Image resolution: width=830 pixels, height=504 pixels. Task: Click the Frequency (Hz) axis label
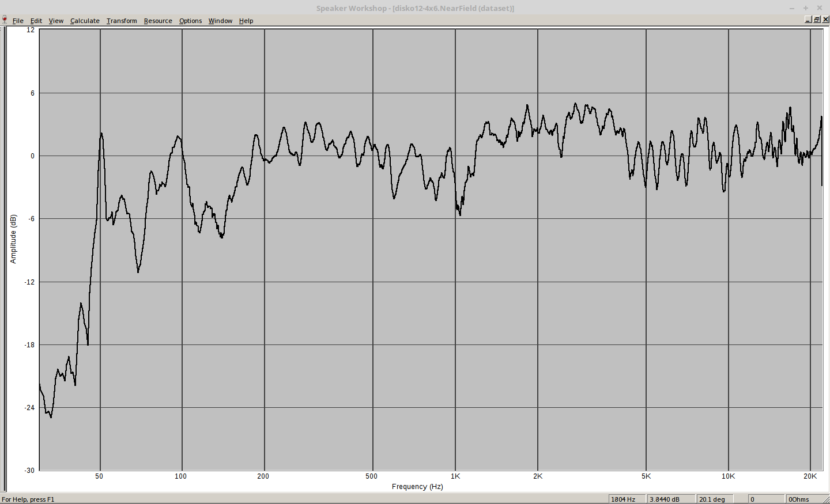[417, 487]
